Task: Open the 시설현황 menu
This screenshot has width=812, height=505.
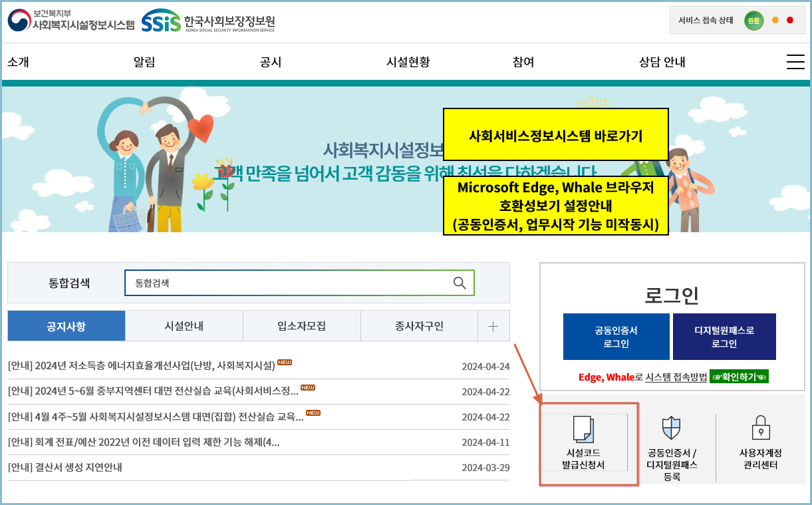Action: (x=408, y=61)
